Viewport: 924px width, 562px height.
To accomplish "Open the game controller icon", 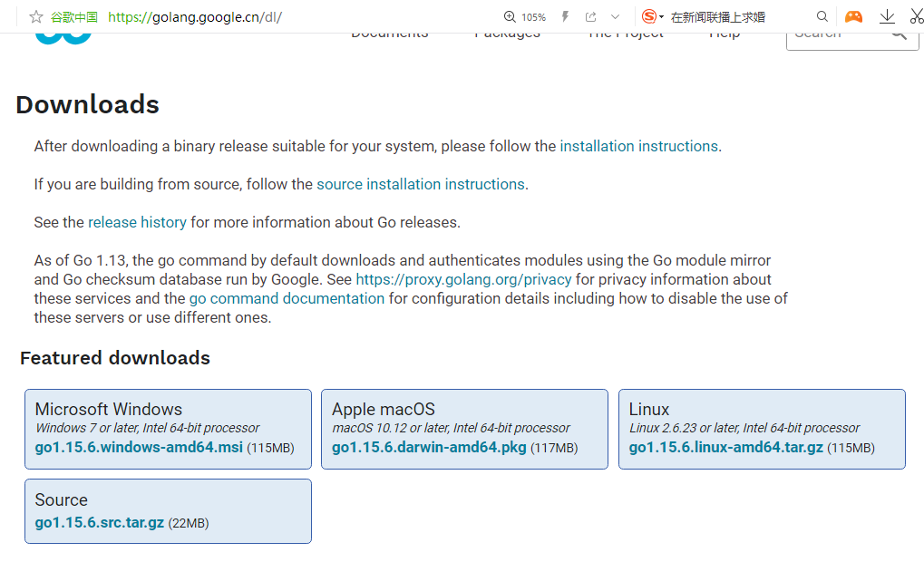I will point(853,16).
